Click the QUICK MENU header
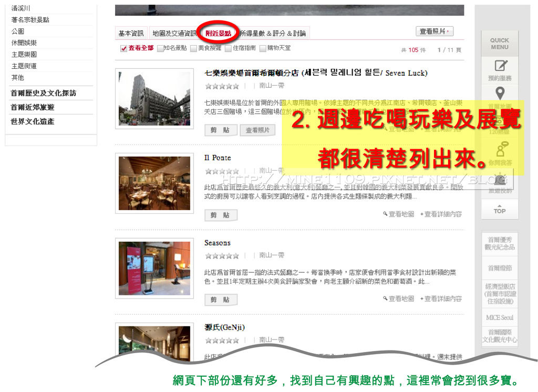The width and height of the screenshot is (538, 392). [500, 44]
